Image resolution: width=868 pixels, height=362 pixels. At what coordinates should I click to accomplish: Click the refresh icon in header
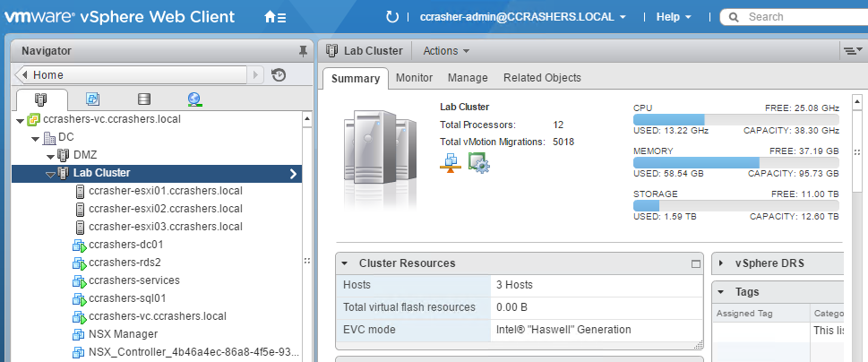click(392, 17)
